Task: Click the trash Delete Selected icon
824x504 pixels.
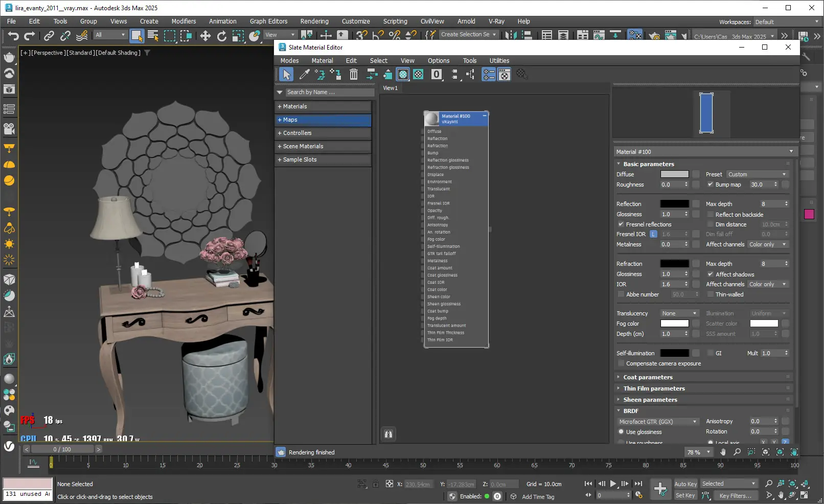Action: coord(353,75)
